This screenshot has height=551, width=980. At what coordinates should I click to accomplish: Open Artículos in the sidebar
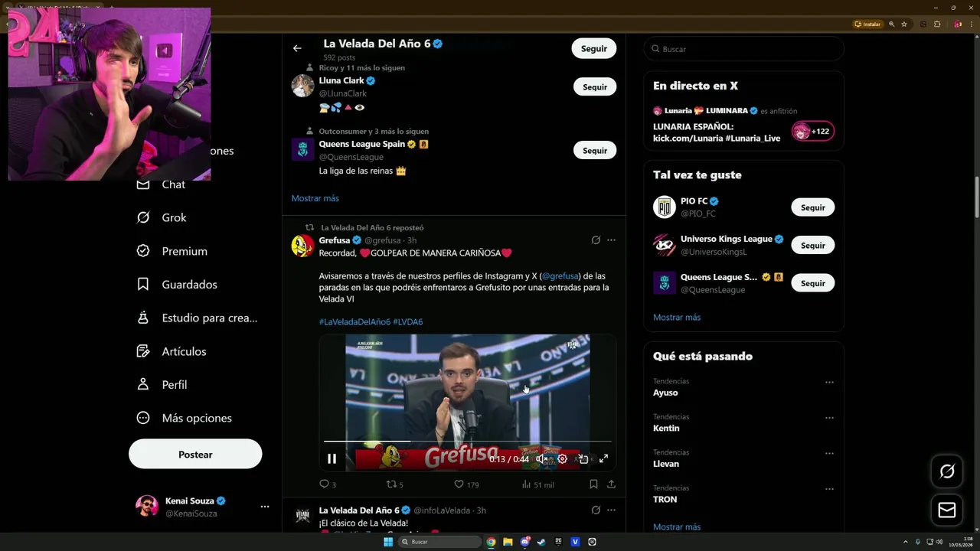[x=171, y=351]
